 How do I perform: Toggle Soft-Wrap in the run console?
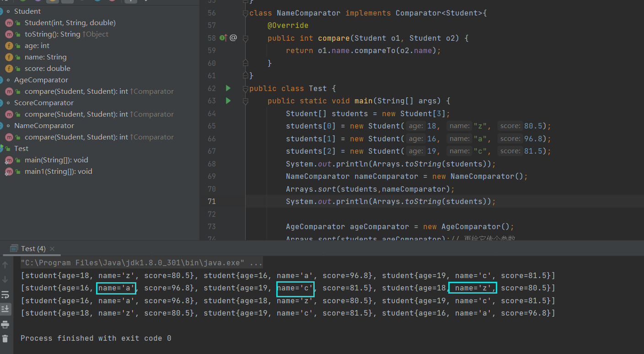pos(5,294)
